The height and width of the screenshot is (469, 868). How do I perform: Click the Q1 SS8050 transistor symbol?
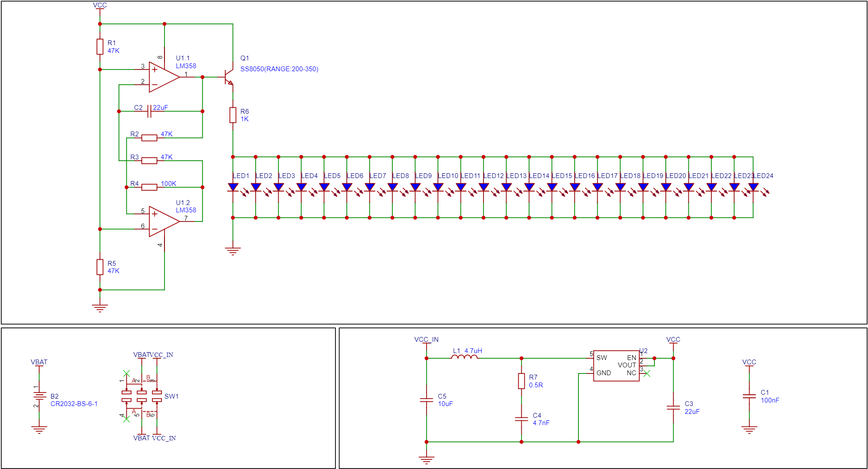pyautogui.click(x=229, y=77)
